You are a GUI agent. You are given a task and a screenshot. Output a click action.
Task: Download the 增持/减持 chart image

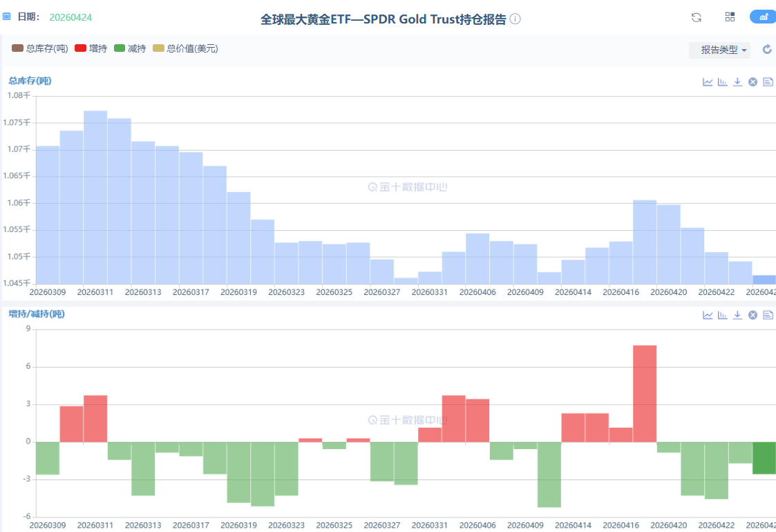pyautogui.click(x=738, y=315)
